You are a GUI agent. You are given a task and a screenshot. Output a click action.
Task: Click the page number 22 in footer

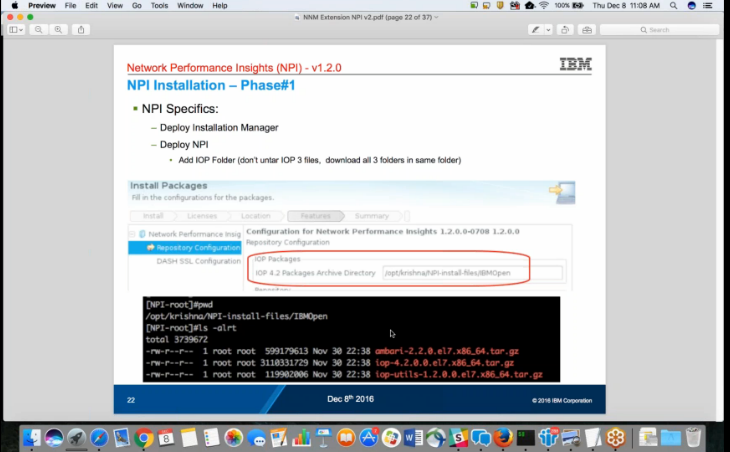click(x=131, y=400)
